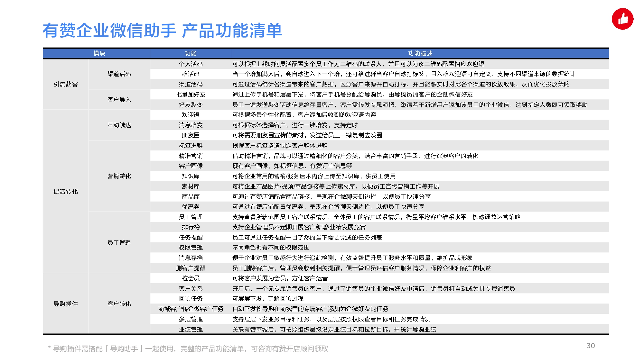Click the 权限管理 function cell
The height and width of the screenshot is (362, 644).
click(x=191, y=248)
